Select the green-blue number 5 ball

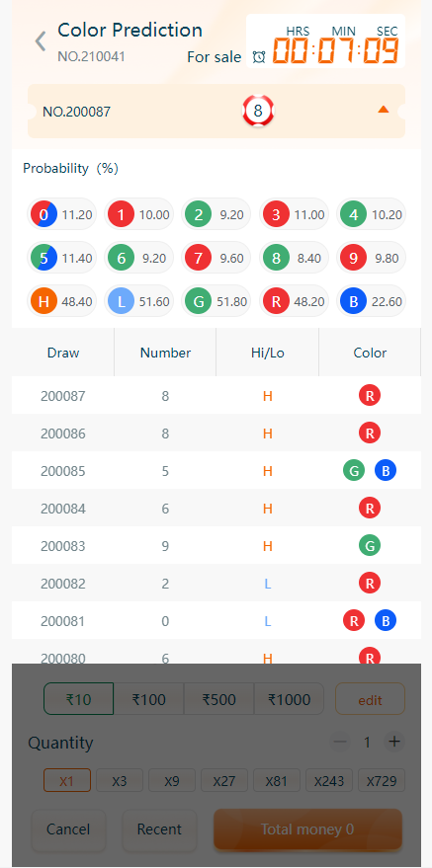tap(43, 258)
